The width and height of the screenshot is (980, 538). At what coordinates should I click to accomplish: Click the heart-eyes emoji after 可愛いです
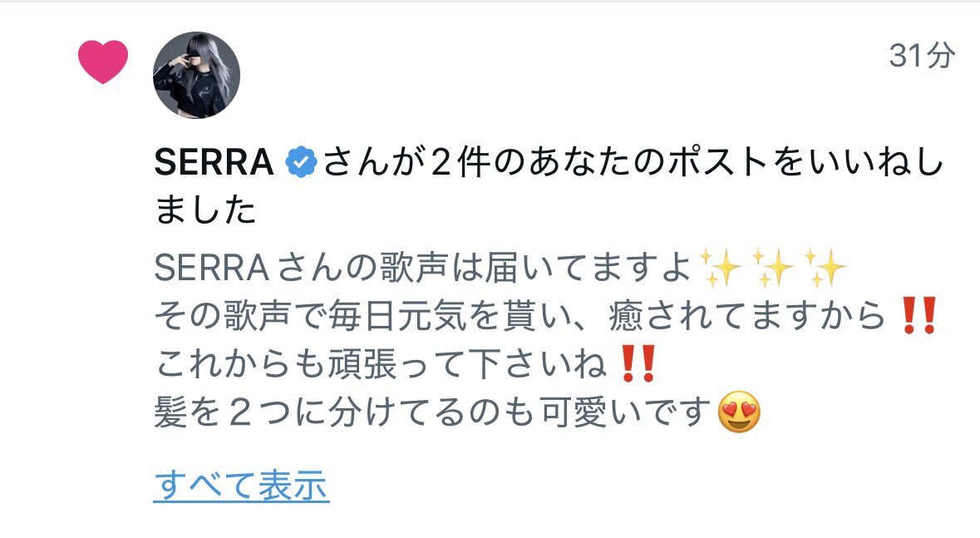point(740,412)
